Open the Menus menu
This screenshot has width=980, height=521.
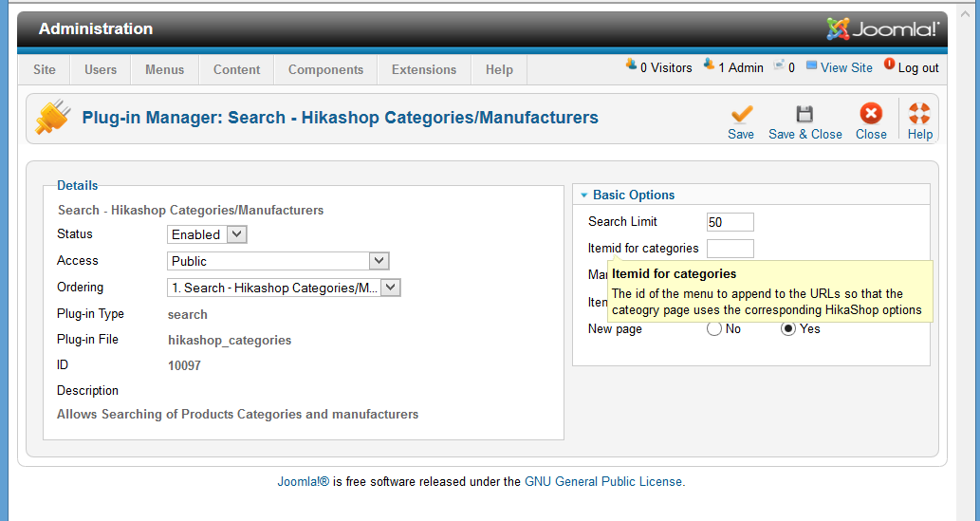pyautogui.click(x=164, y=69)
